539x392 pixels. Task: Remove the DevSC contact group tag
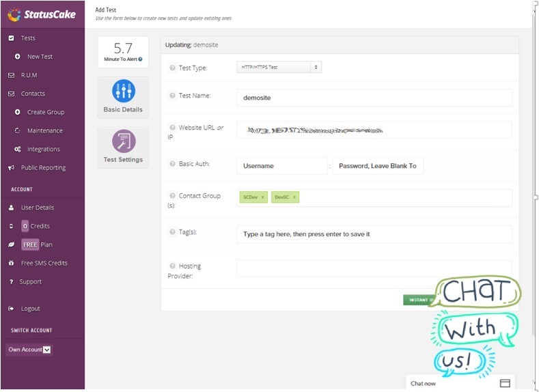coord(294,197)
